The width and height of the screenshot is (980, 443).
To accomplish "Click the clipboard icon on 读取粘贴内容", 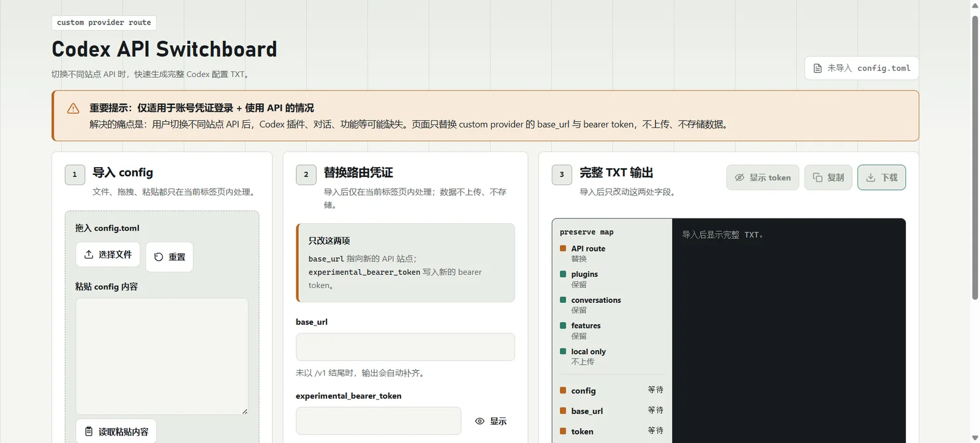I will (x=89, y=431).
